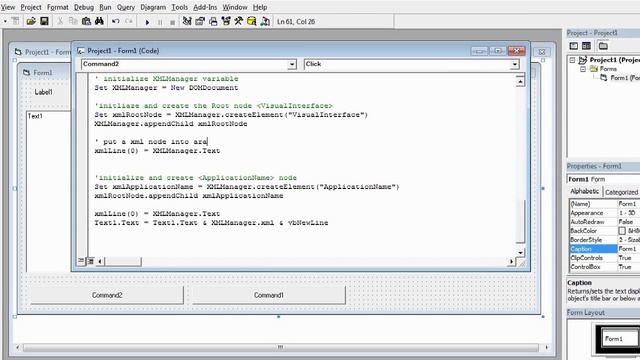Screen dimensions: 640x360
Task: Open the Add-Ins menu
Action: point(205,7)
